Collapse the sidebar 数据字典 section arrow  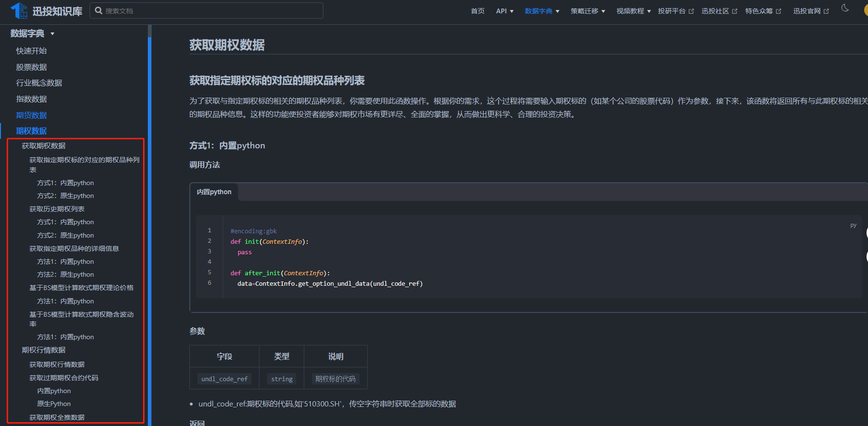coord(52,34)
